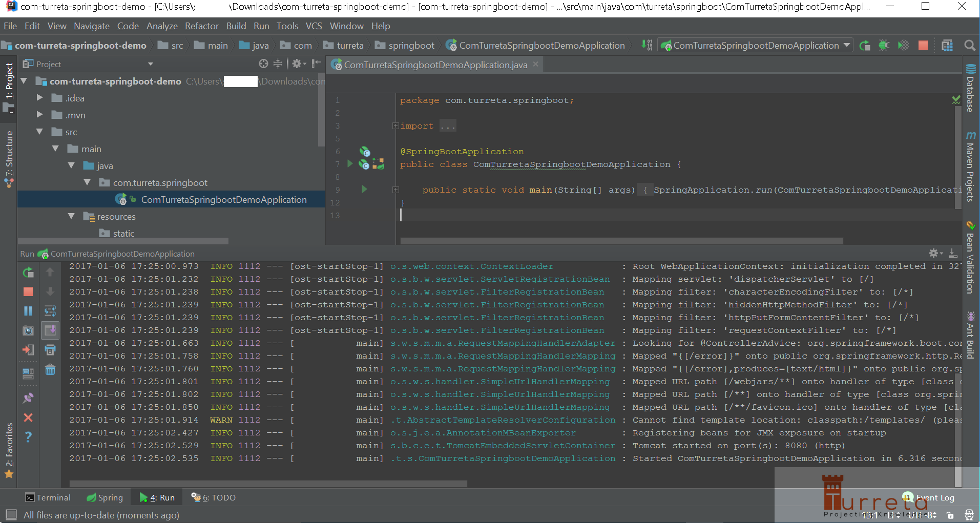This screenshot has height=523, width=980.
Task: Open Search Everywhere magnifier icon
Action: (x=969, y=46)
